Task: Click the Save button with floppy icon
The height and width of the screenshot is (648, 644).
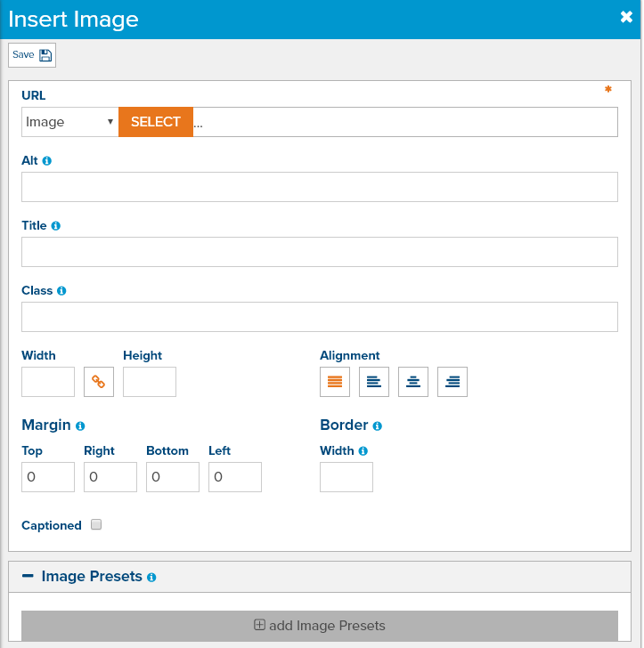Action: coord(32,55)
